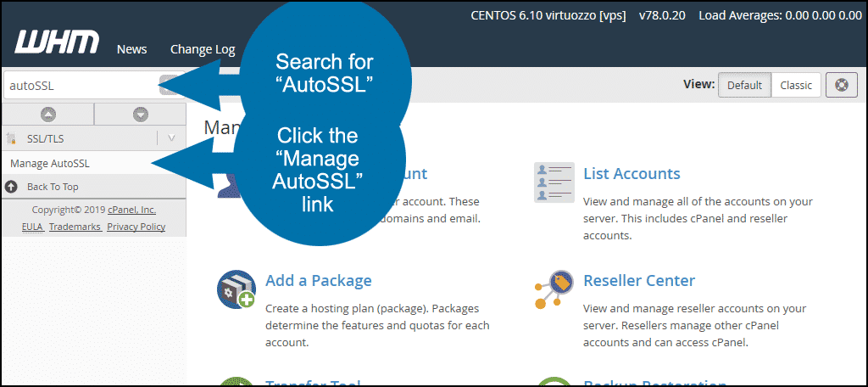This screenshot has width=868, height=387.
Task: Open the Privacy Policy footer link
Action: [136, 227]
